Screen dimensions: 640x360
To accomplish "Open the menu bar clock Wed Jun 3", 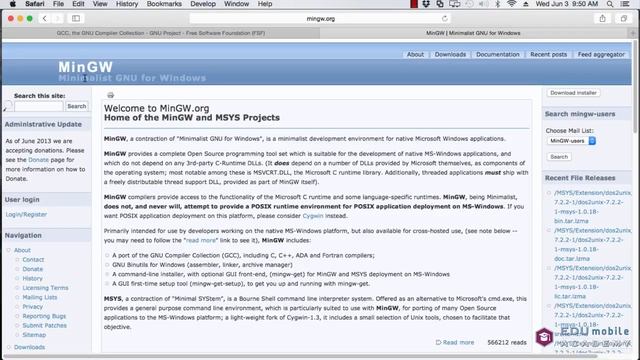I will tap(567, 4).
